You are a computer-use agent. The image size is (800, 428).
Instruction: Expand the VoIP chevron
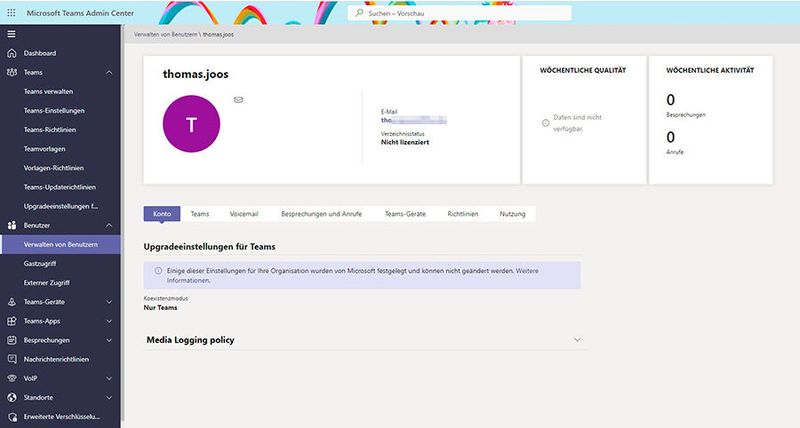(109, 379)
